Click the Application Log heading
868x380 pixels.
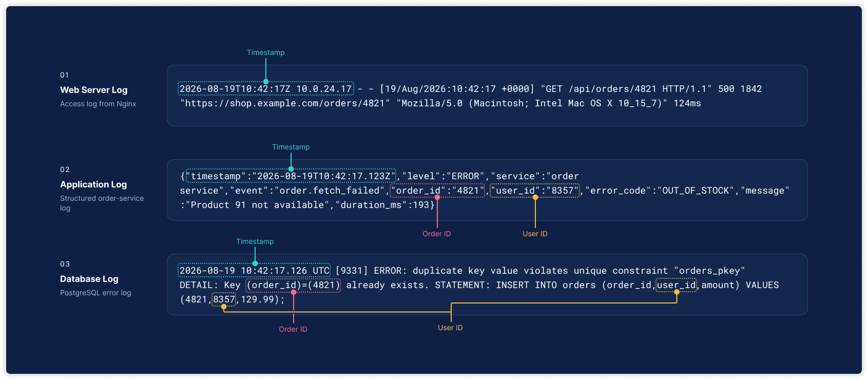[x=93, y=184]
